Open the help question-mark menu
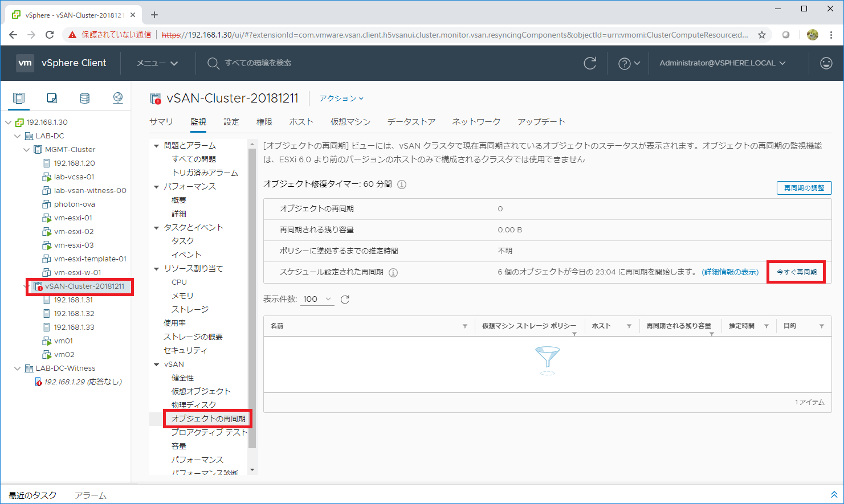The height and width of the screenshot is (504, 844). click(x=629, y=63)
